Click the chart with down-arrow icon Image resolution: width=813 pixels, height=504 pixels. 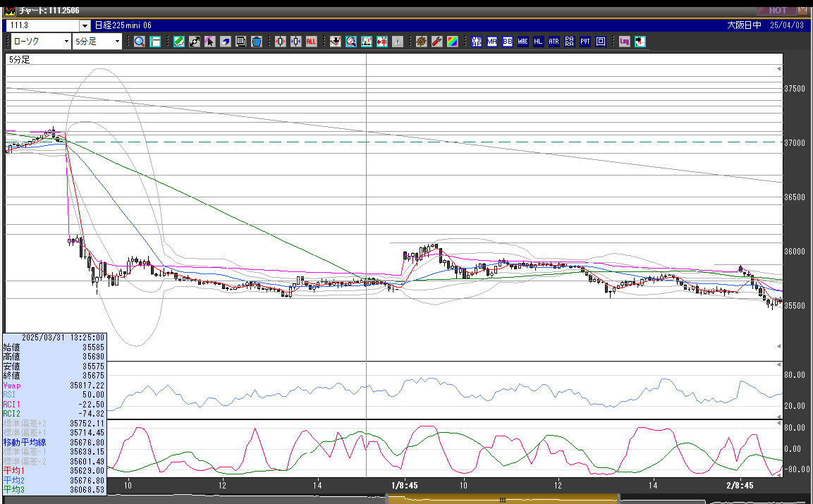click(336, 42)
